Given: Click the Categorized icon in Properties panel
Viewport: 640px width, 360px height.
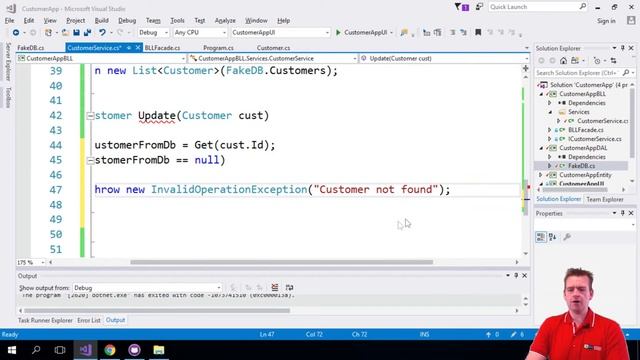Looking at the screenshot, I should coord(541,237).
